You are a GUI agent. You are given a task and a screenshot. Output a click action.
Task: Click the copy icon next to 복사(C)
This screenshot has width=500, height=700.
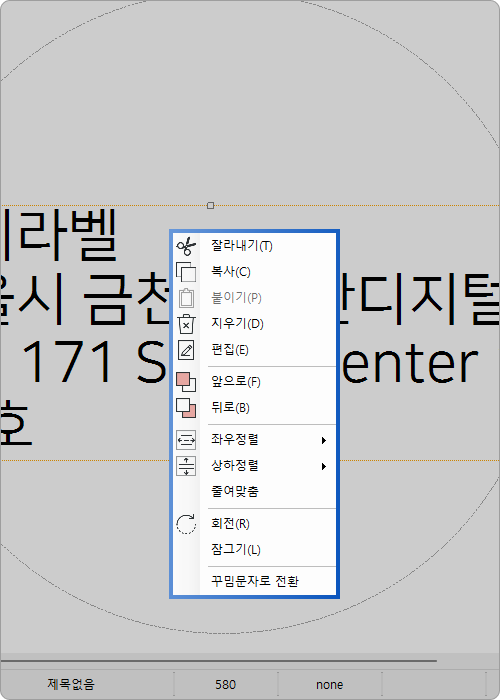186,272
